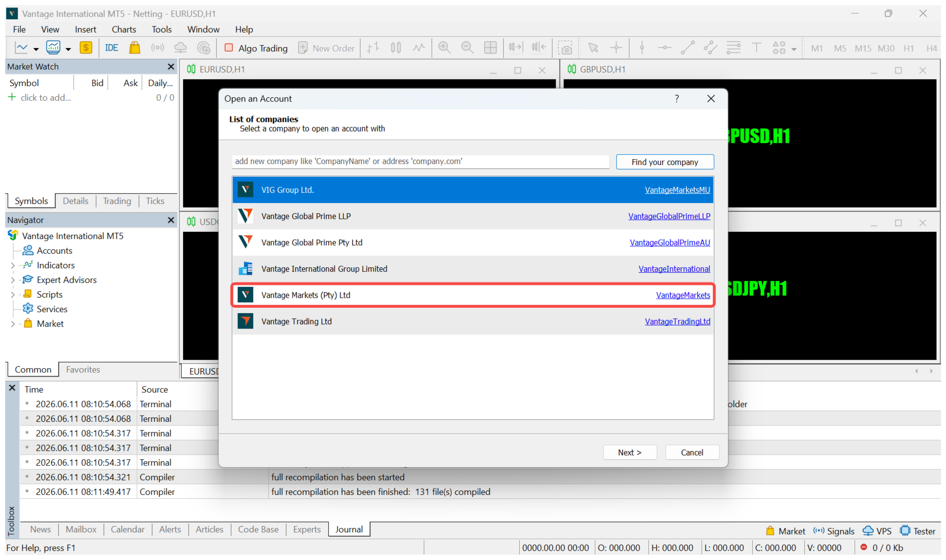Select the horizontal line drawing tool

pos(665,48)
